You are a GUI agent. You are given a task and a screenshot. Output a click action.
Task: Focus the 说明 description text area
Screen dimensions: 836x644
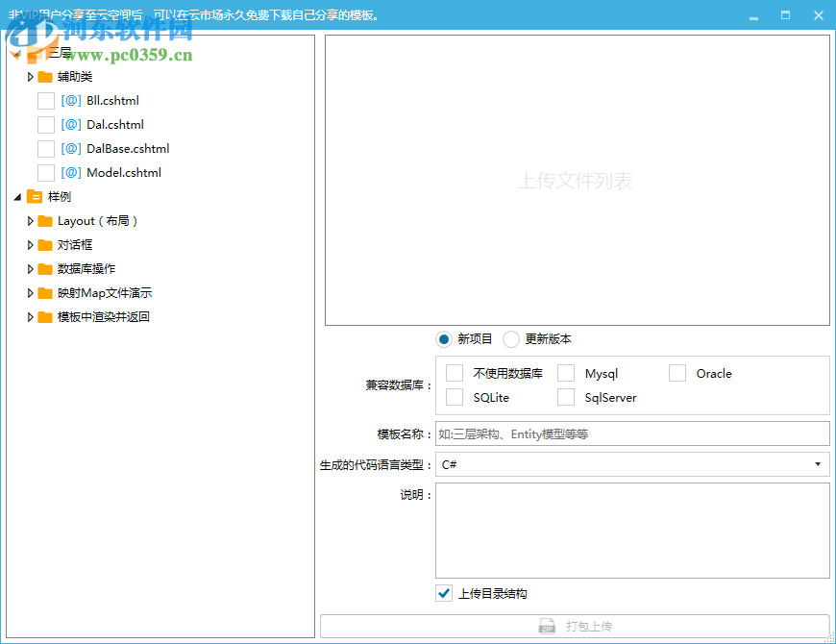pos(632,531)
